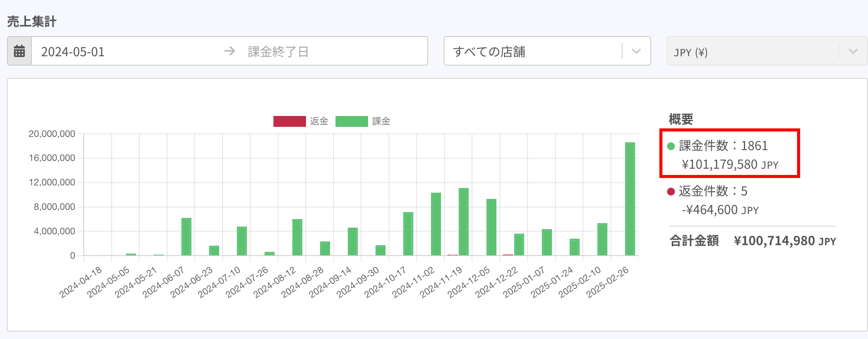
Task: Click the 合計金額 label
Action: pos(694,241)
